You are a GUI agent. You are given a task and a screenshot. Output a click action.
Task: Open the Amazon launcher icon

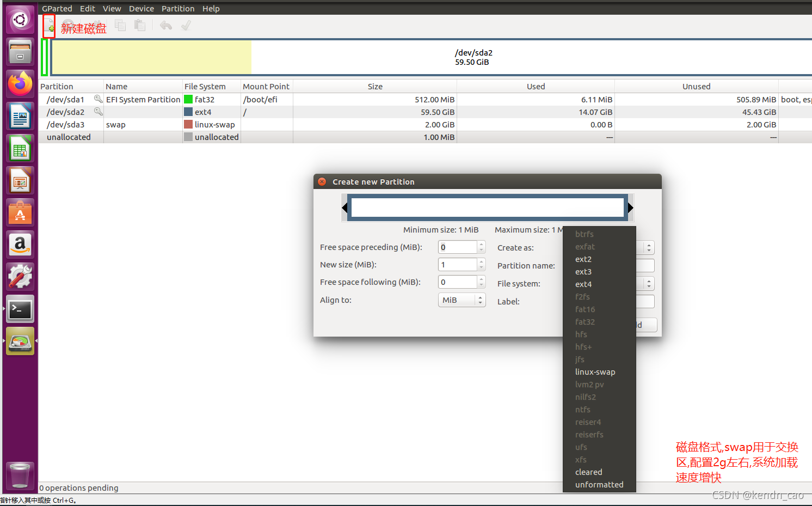click(x=20, y=245)
